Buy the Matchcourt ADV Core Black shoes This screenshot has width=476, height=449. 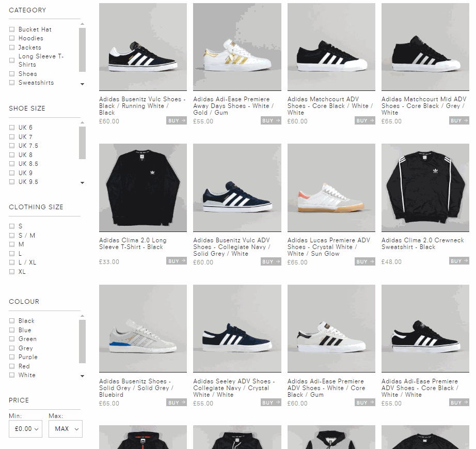point(365,120)
